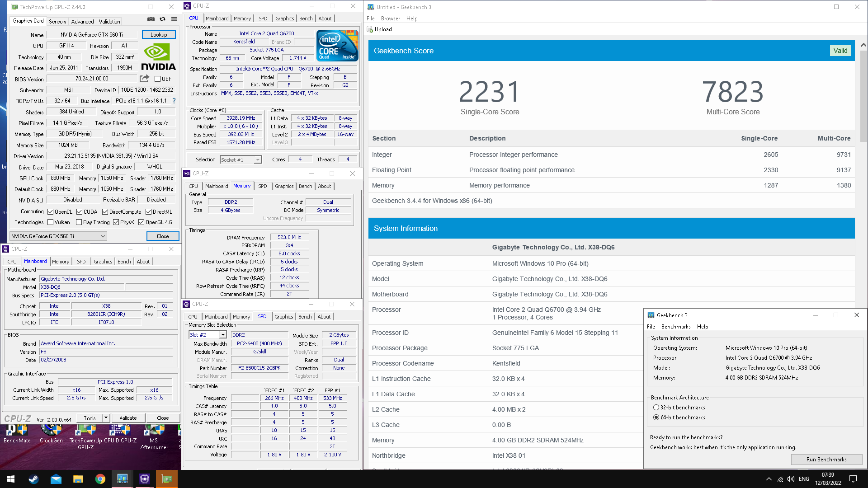The width and height of the screenshot is (868, 488).
Task: Toggle the OpenGL 4.6 checkbox
Action: coord(141,222)
